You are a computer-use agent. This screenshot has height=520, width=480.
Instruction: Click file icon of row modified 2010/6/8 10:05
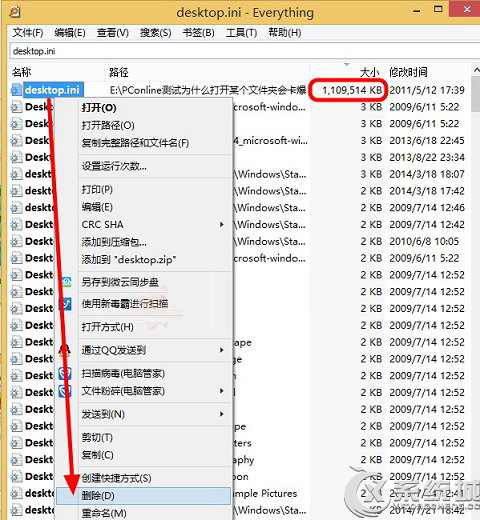tap(16, 241)
